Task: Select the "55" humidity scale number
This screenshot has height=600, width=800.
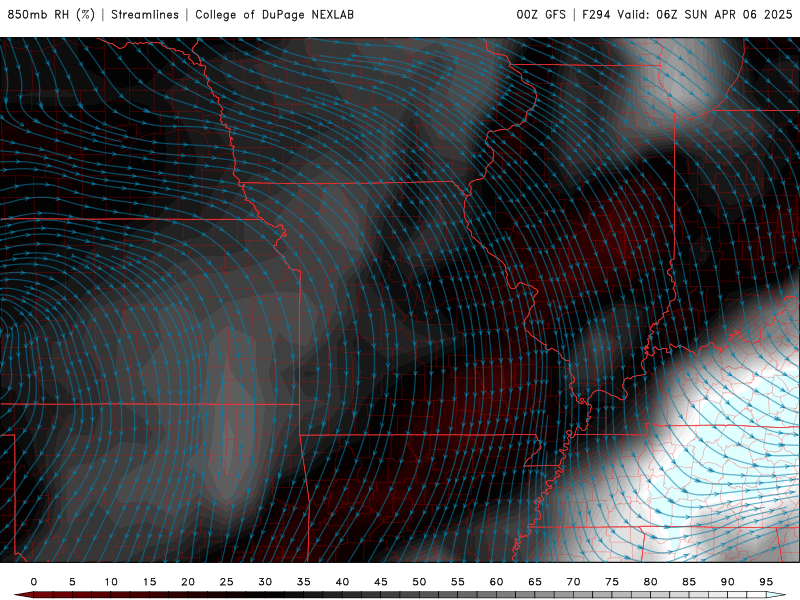Action: [458, 582]
